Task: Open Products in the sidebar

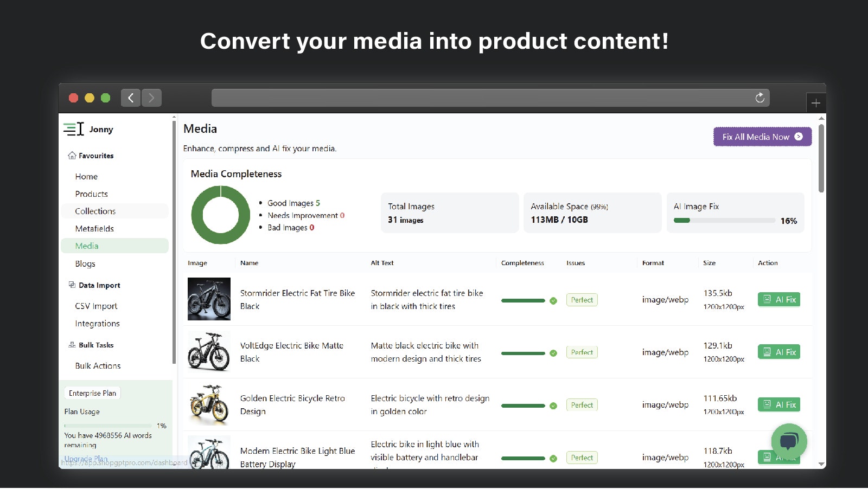Action: point(91,194)
